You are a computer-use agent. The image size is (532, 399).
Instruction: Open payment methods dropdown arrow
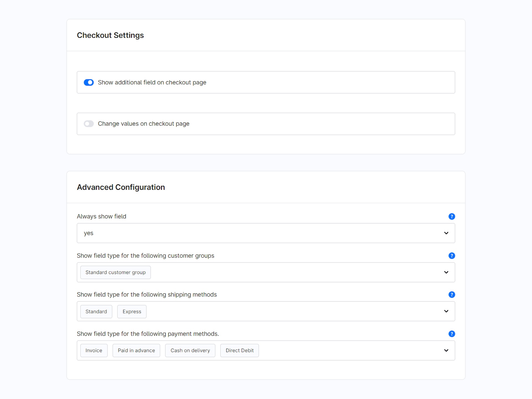(446, 351)
